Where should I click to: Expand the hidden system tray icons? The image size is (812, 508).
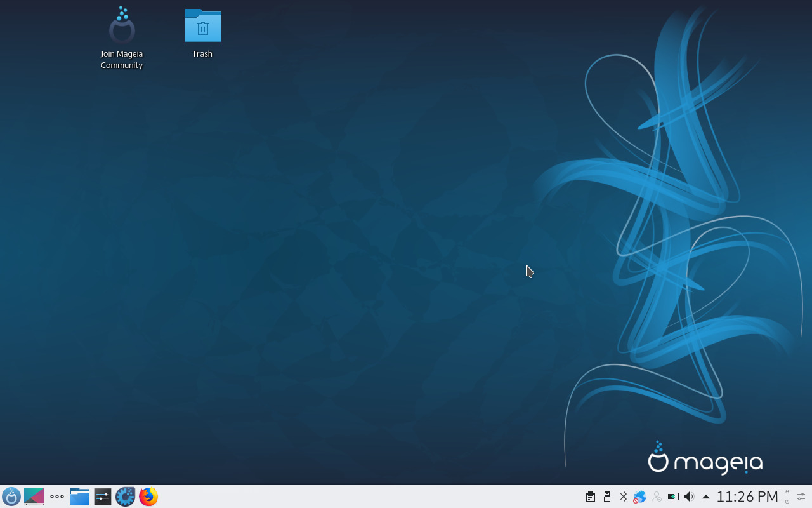coord(706,497)
